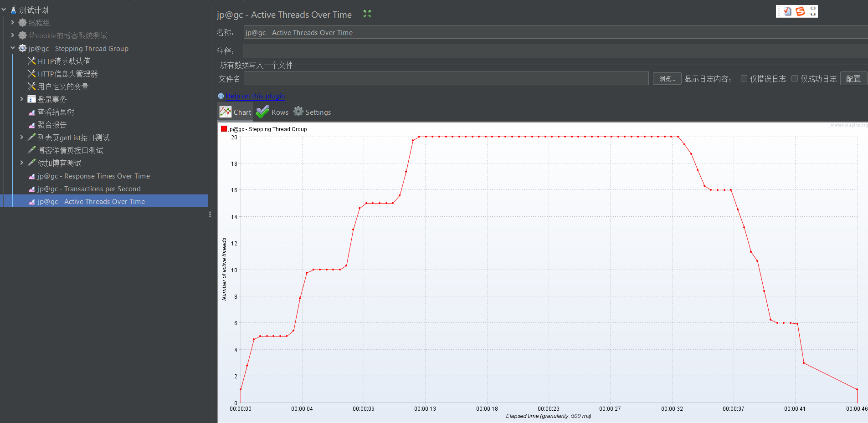Screen dimensions: 868x423
Task: Switch to the Chart tab
Action: [x=236, y=112]
